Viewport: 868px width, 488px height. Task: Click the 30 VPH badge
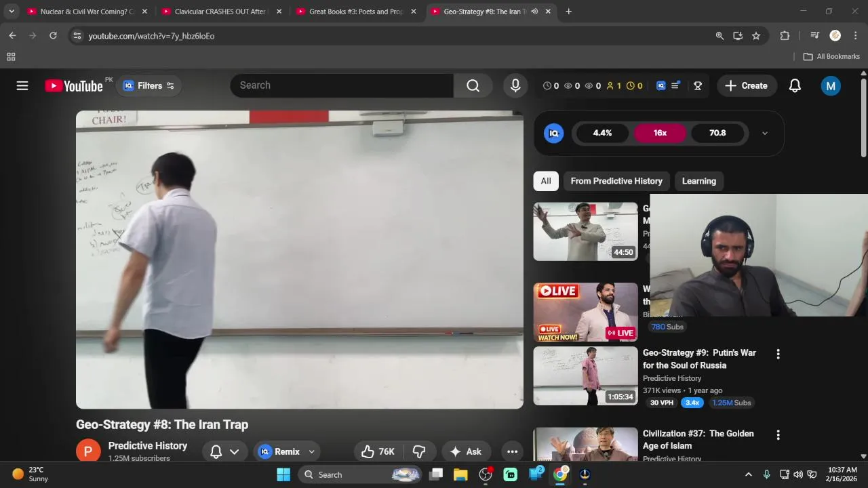[662, 403]
